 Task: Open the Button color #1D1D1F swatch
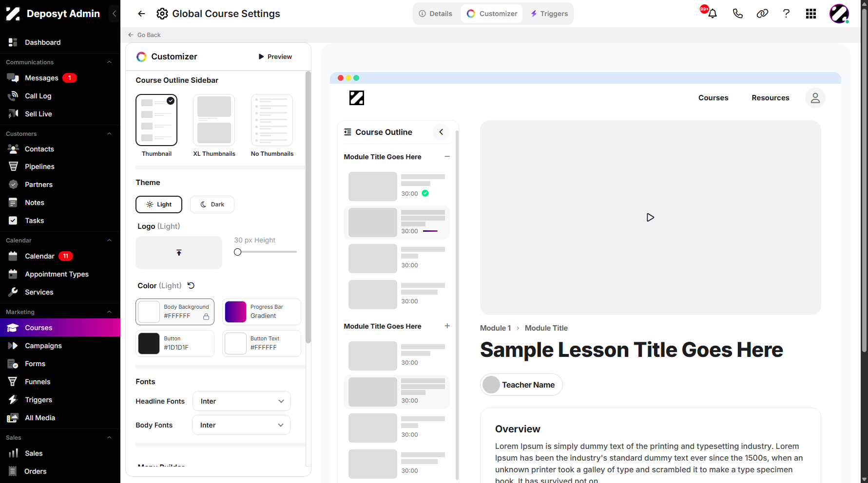coord(149,343)
